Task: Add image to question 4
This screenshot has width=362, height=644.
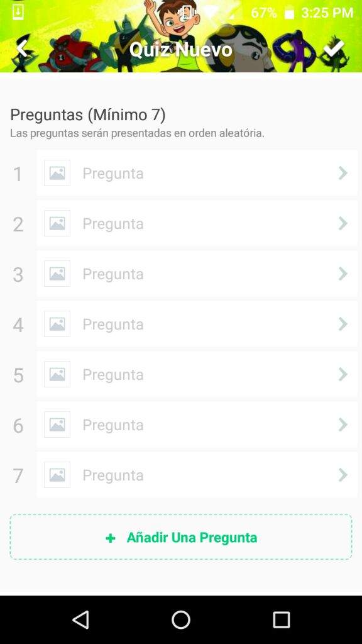Action: point(57,324)
